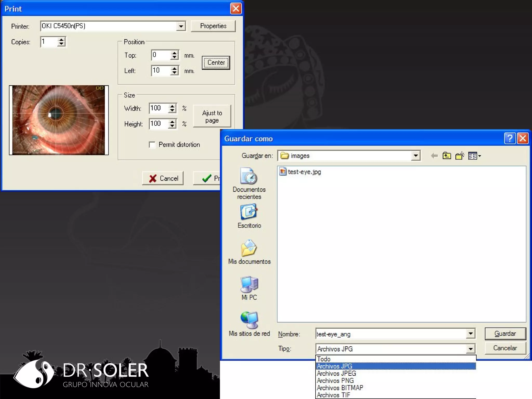Decrease the Width percentage spinner
Image resolution: width=532 pixels, height=399 pixels.
172,111
